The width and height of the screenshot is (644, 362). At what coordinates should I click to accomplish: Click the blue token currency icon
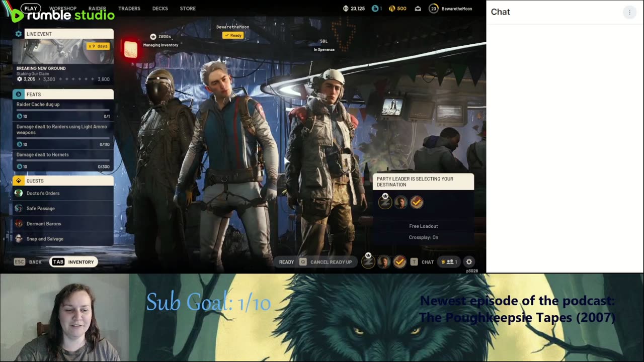click(375, 9)
